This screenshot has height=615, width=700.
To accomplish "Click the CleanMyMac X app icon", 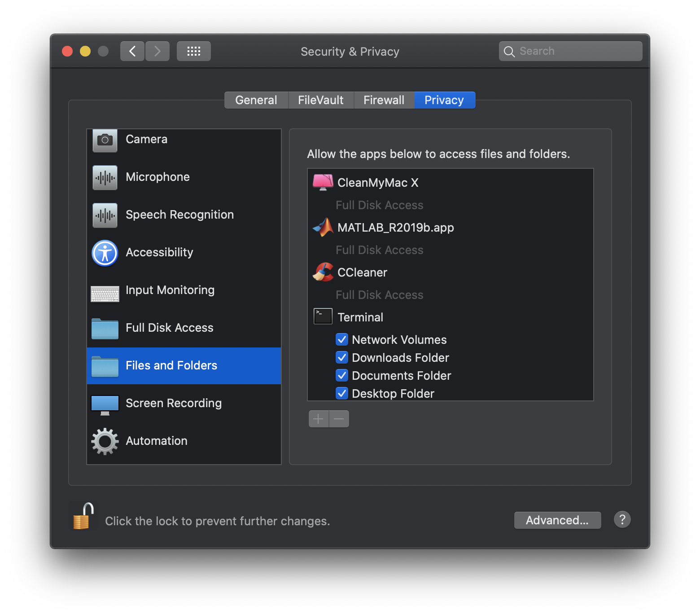I will pyautogui.click(x=323, y=182).
